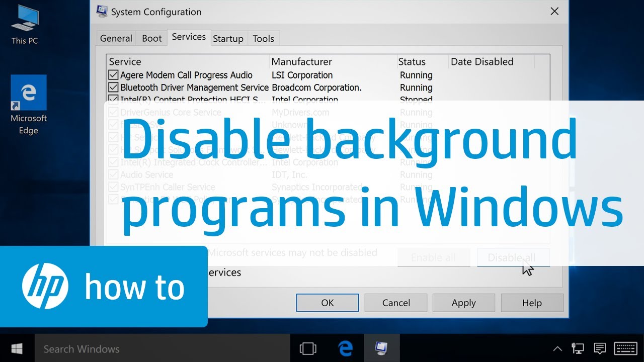Switch to the General tab
The height and width of the screenshot is (362, 644).
(x=116, y=38)
